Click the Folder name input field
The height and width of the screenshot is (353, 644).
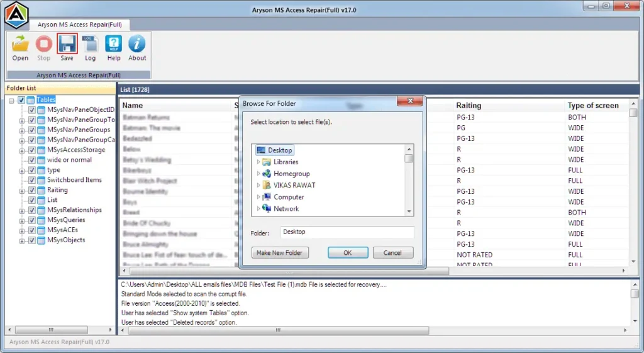click(x=347, y=232)
